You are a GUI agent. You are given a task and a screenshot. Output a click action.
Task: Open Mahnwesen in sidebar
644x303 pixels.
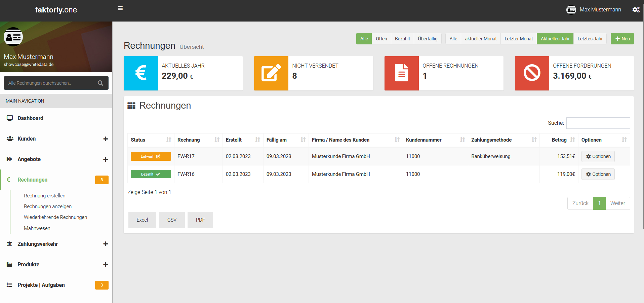click(x=37, y=228)
